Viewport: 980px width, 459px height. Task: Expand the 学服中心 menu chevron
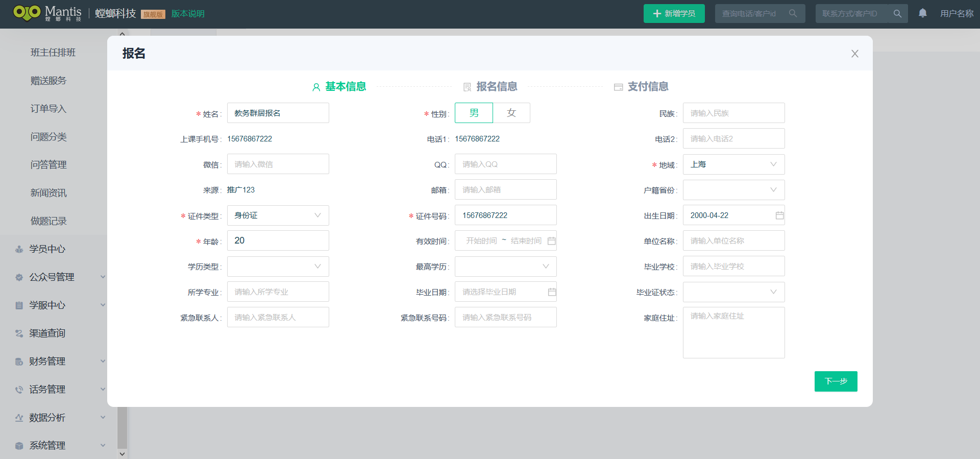[x=103, y=305]
